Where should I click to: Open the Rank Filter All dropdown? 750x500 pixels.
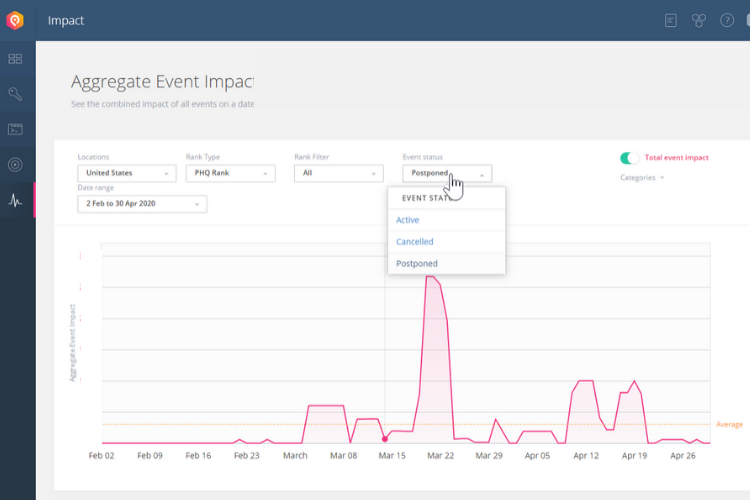(x=339, y=173)
